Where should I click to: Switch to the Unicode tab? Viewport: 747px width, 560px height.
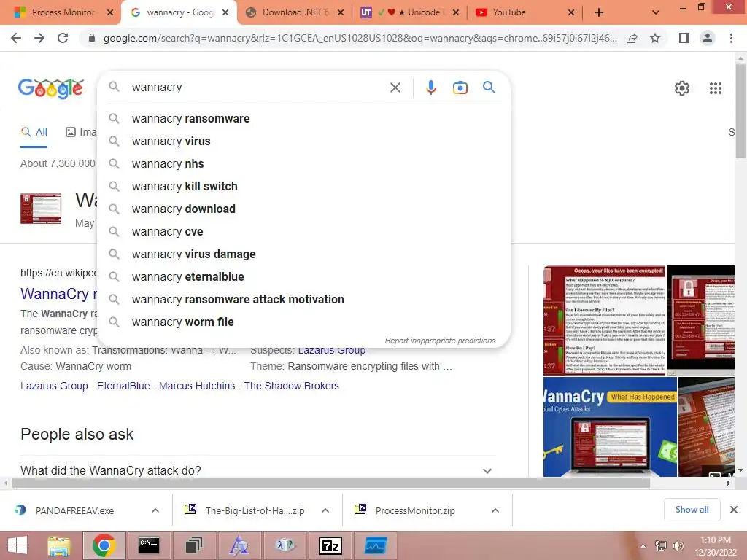tap(410, 12)
